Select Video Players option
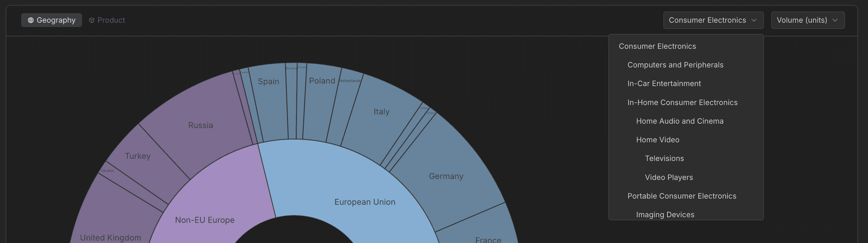Viewport: 868px width, 243px height. [686, 177]
